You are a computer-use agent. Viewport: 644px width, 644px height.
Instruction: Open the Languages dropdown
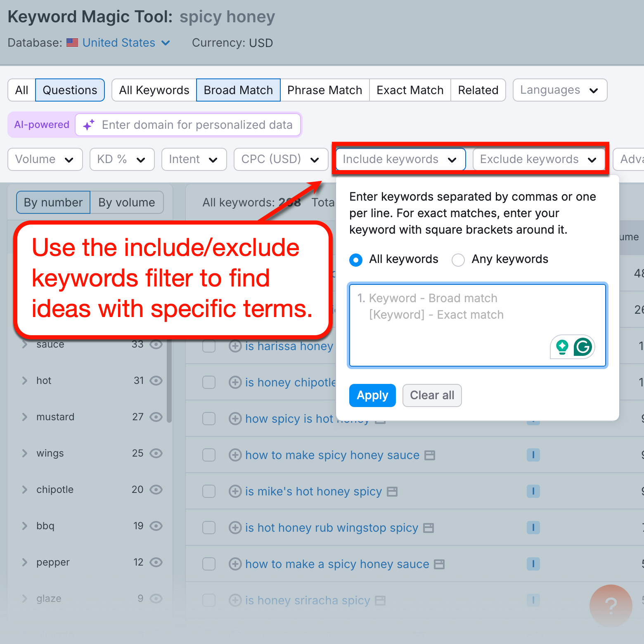click(559, 90)
